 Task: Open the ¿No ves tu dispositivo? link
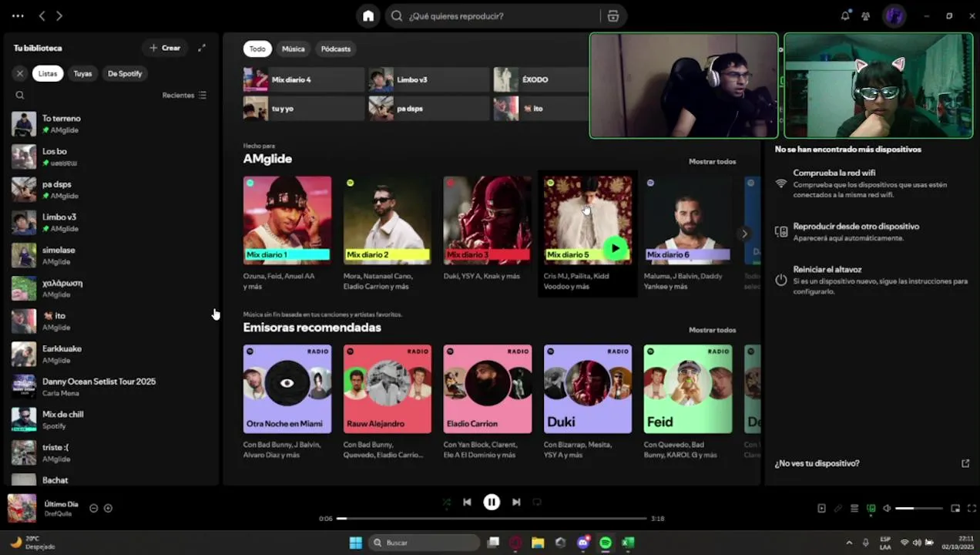click(817, 463)
